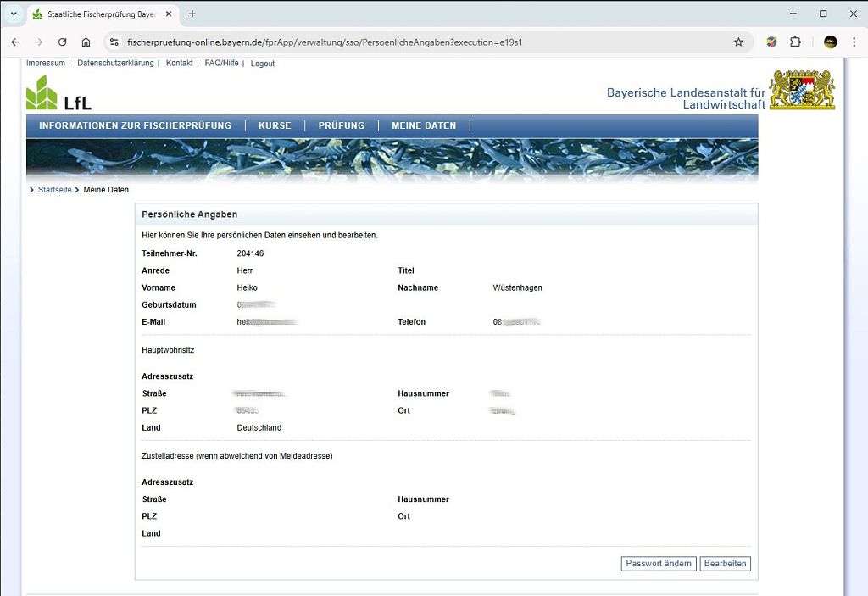Go to browser home page icon

click(86, 42)
